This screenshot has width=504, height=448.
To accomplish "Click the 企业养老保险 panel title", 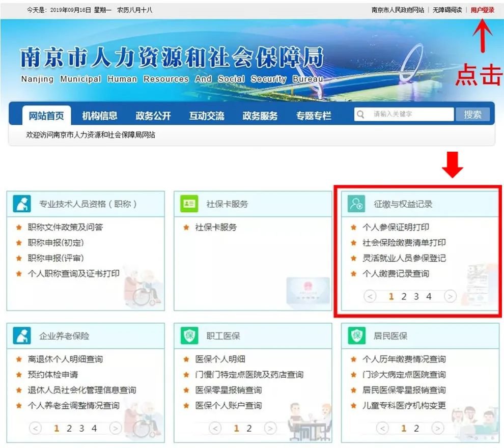I will (64, 336).
